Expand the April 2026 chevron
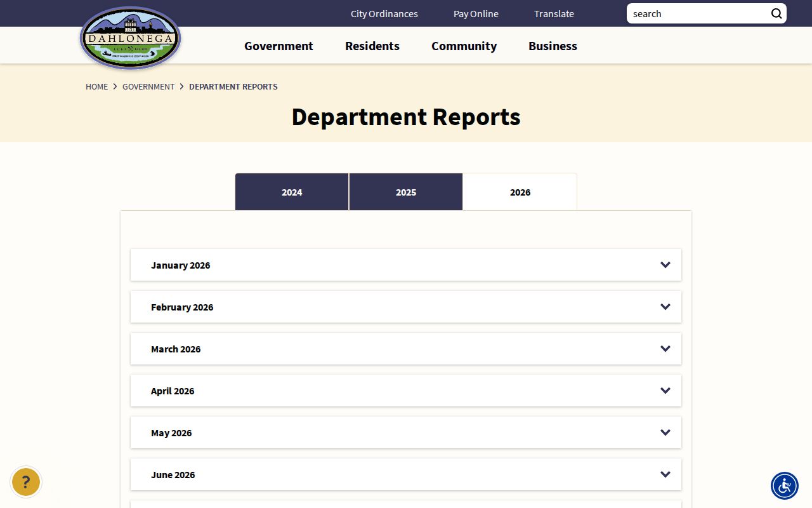Image resolution: width=812 pixels, height=508 pixels. pos(665,391)
